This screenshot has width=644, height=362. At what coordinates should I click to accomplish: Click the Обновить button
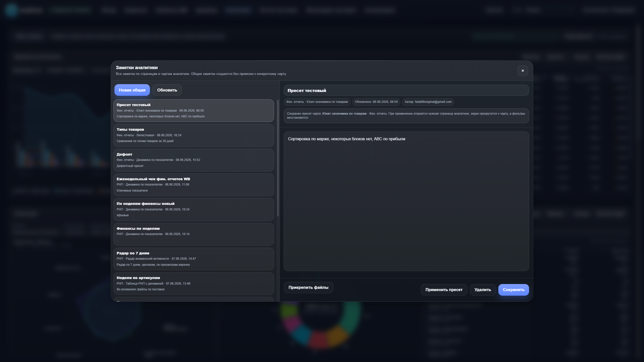167,90
